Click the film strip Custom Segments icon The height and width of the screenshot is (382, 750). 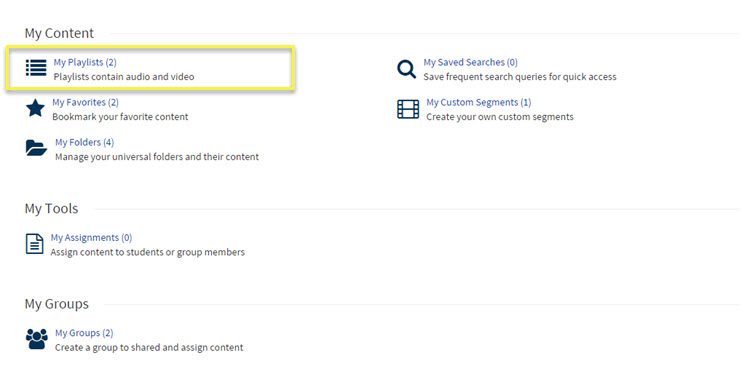[408, 109]
